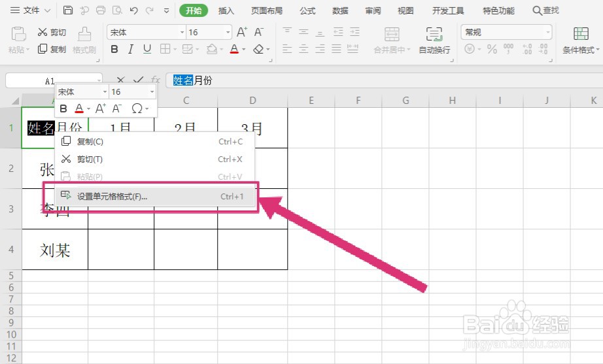Open the ribbon font size dropdown
Screen dimensions: 603x364
click(228, 32)
